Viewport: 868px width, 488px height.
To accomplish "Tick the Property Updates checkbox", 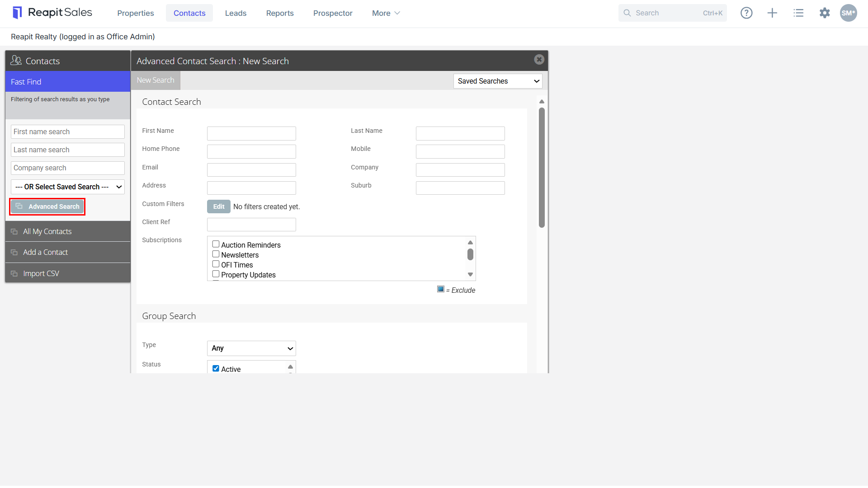I will coord(216,274).
